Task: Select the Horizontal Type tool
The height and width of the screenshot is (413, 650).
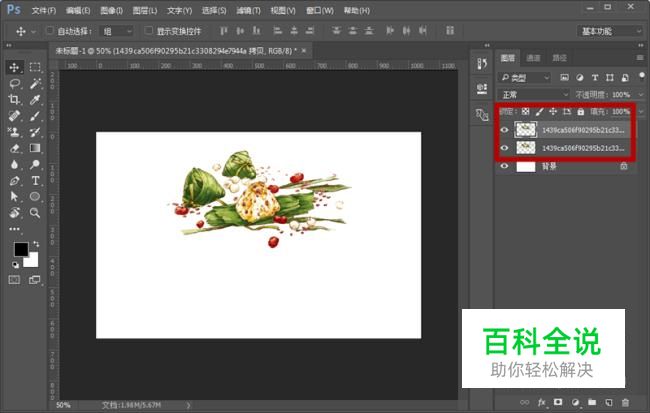Action: [35, 181]
